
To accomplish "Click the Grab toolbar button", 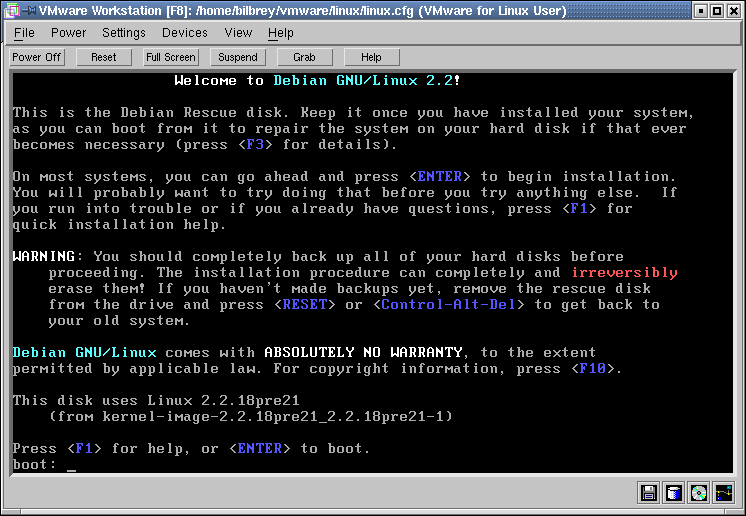I will coord(304,57).
